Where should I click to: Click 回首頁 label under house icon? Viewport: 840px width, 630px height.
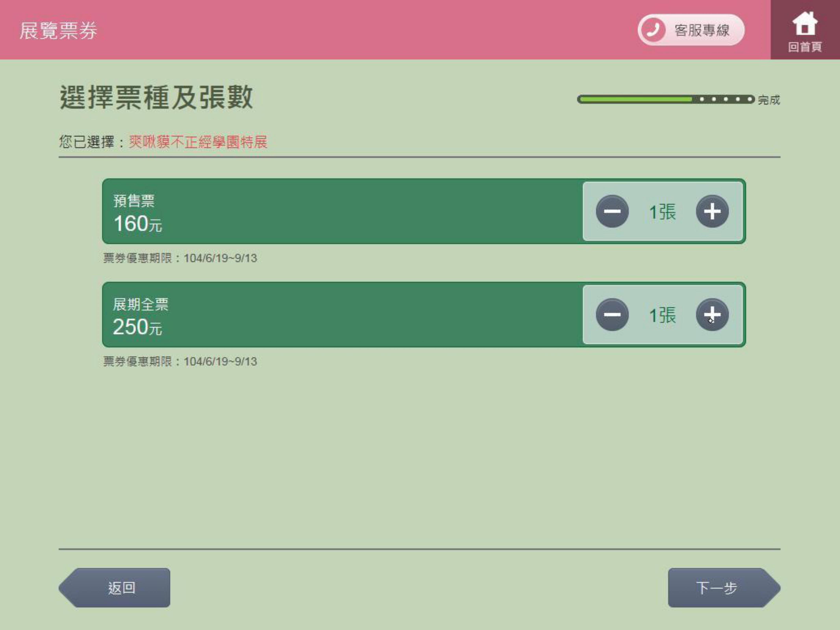click(805, 47)
